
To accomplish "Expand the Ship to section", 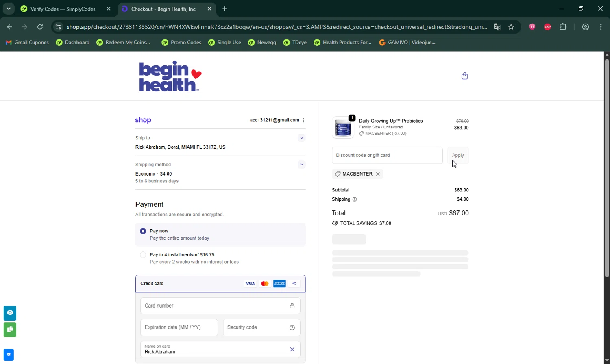I will coord(301,138).
